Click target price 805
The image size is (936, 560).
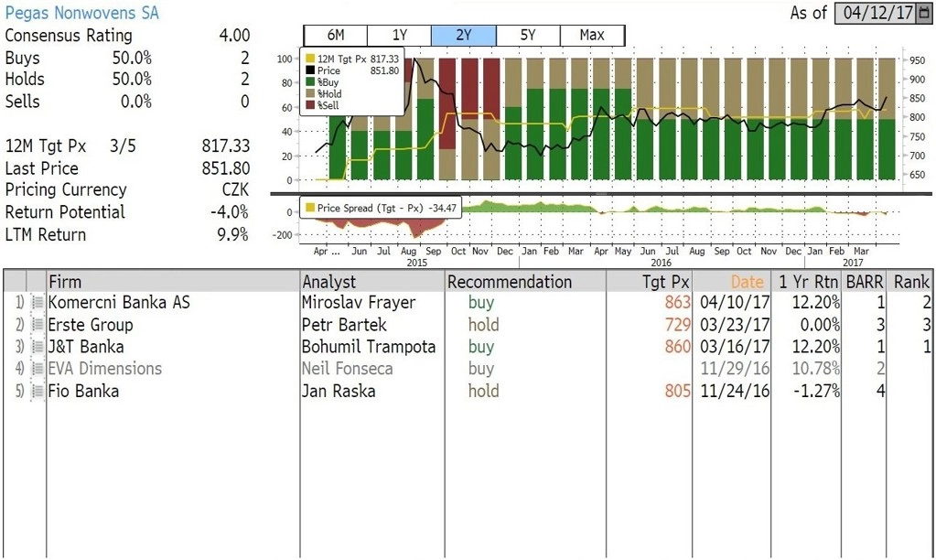tap(678, 392)
